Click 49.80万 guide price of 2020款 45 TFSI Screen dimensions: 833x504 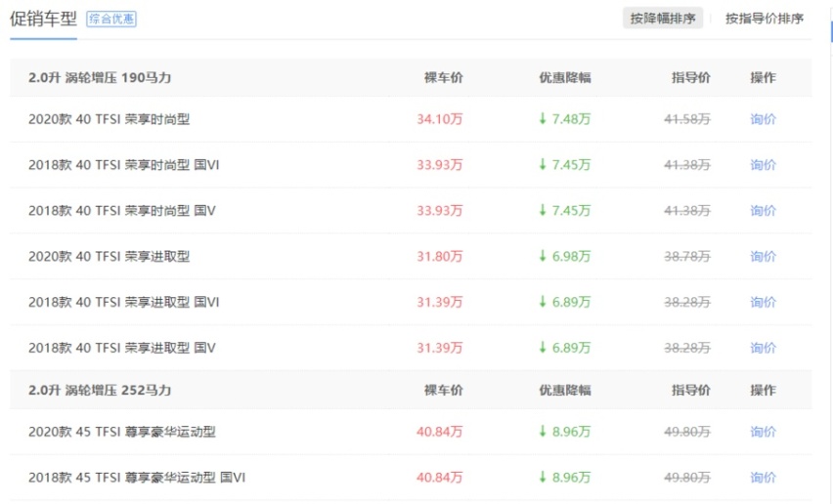coord(687,432)
